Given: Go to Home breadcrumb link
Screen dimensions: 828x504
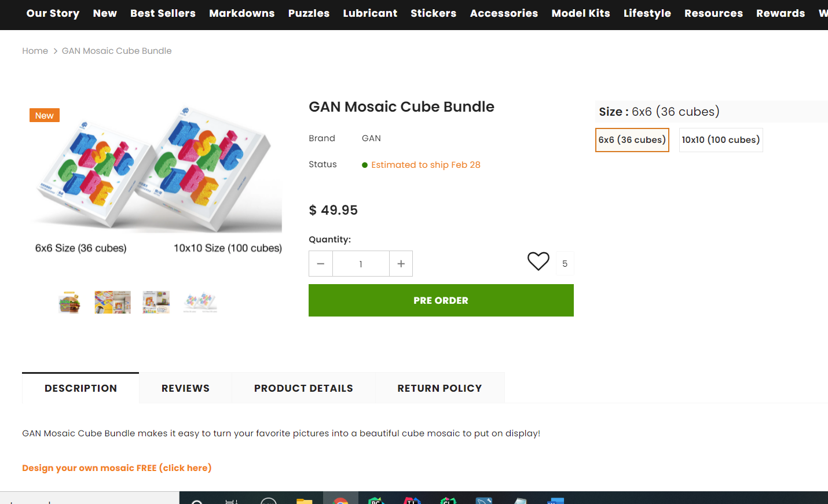Looking at the screenshot, I should 35,51.
